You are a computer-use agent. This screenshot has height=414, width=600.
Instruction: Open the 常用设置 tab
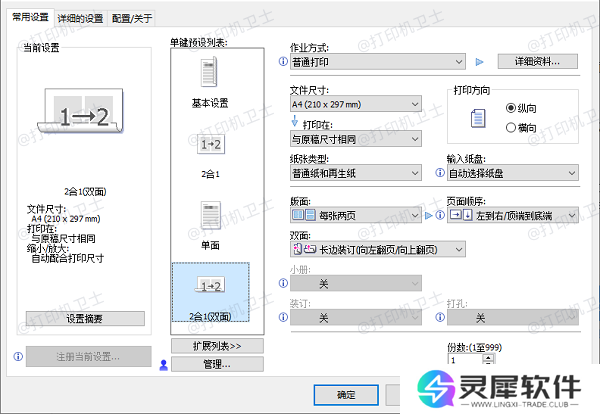31,17
